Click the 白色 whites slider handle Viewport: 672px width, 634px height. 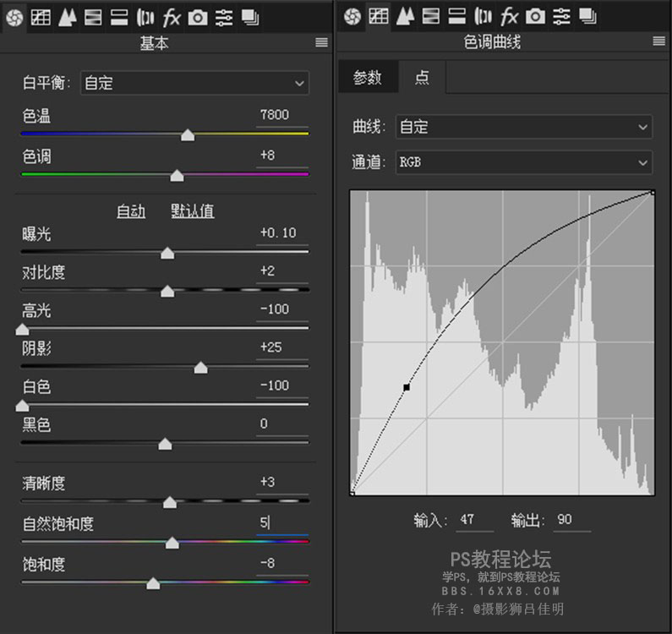coord(22,406)
